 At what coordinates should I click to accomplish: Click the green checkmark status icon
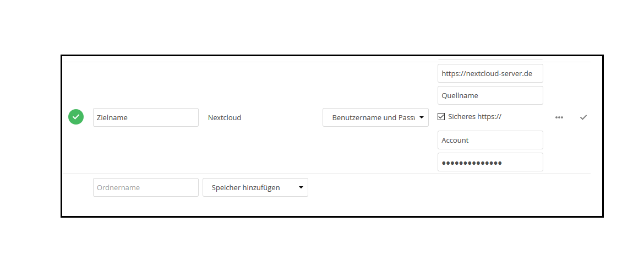pos(76,117)
